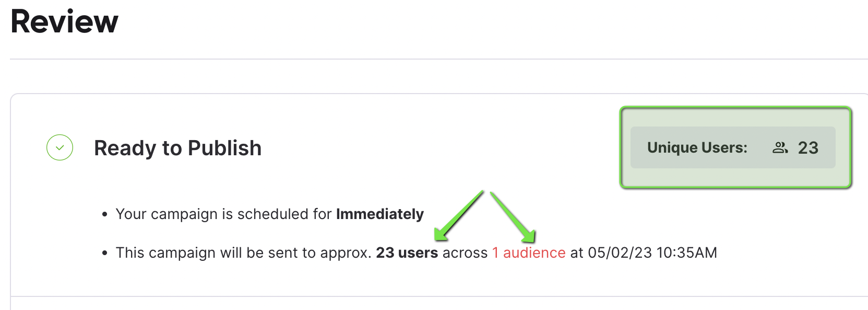This screenshot has height=310, width=868.
Task: Click the word 'at' before the send date
Action: pos(577,252)
